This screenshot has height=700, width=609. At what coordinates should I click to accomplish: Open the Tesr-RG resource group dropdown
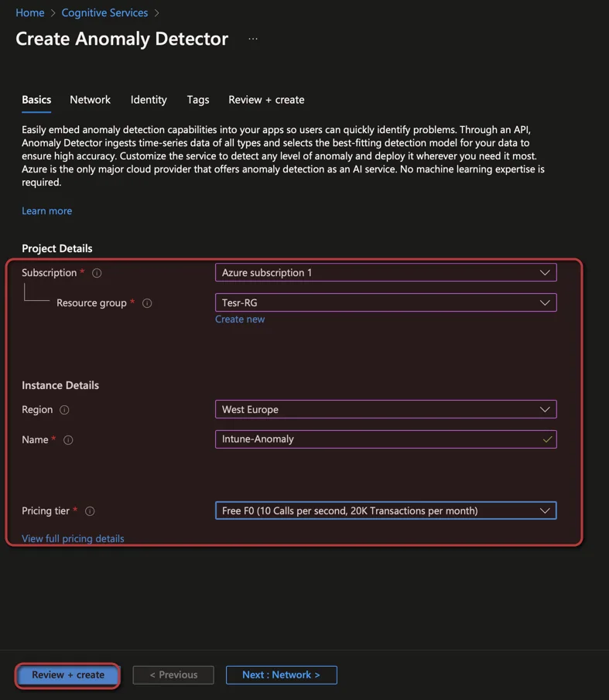386,302
